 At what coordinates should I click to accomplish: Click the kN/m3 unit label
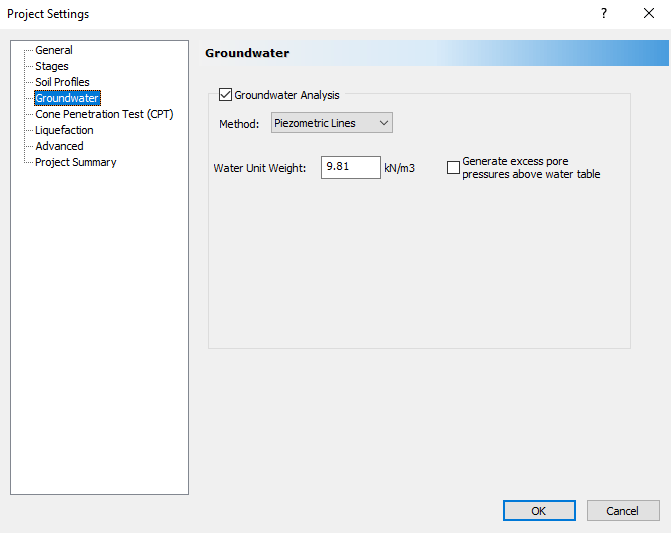(x=399, y=169)
